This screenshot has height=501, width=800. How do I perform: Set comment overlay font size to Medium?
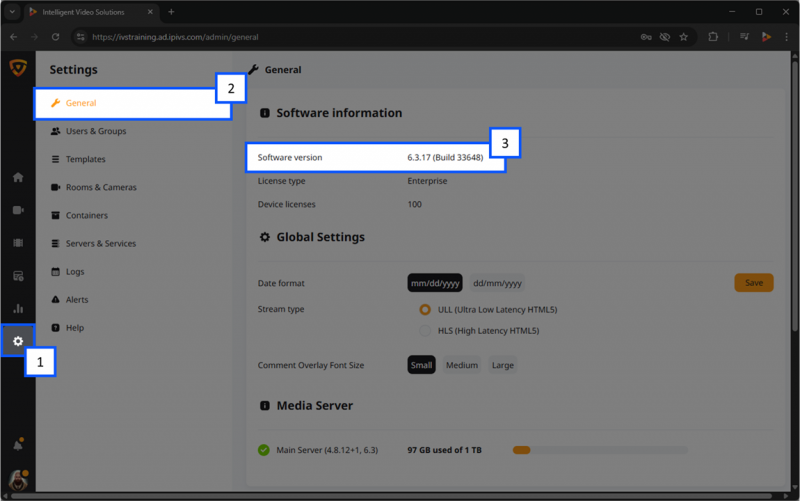[462, 365]
